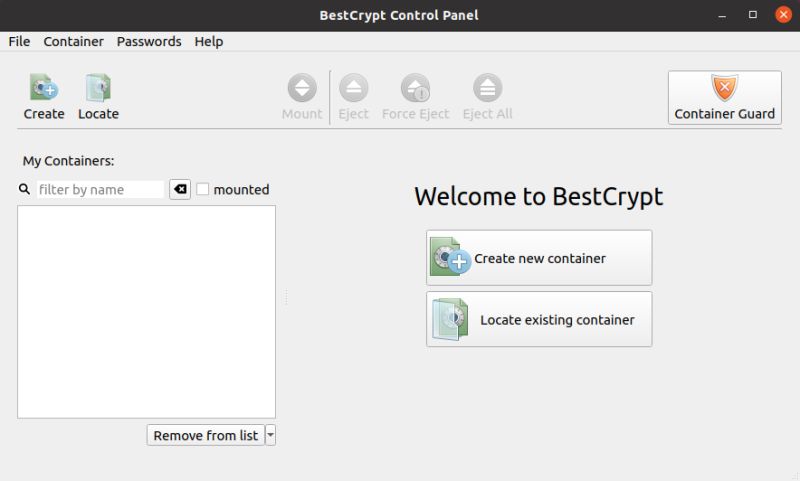Open the Passwords menu

tap(149, 41)
